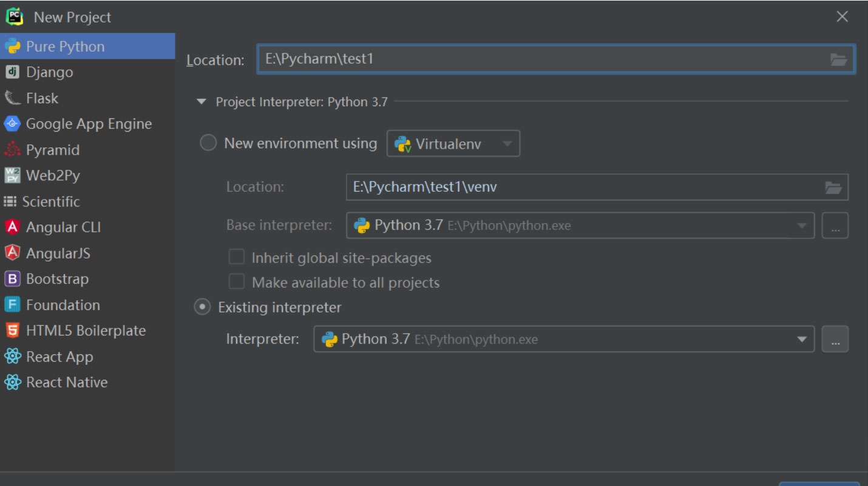Click the HTML5 Boilerplate icon
The height and width of the screenshot is (486, 868).
pos(12,331)
